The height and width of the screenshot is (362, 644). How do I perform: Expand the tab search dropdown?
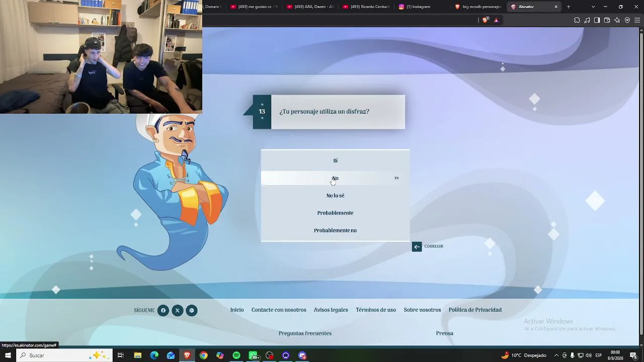pos(593,7)
